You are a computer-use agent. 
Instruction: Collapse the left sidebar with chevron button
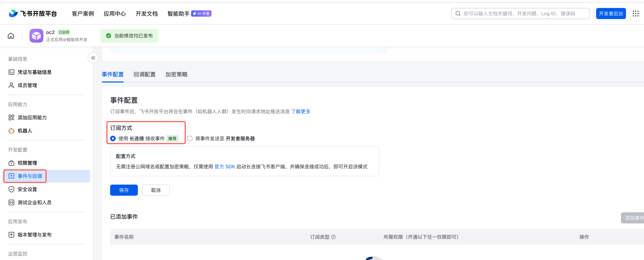click(93, 58)
